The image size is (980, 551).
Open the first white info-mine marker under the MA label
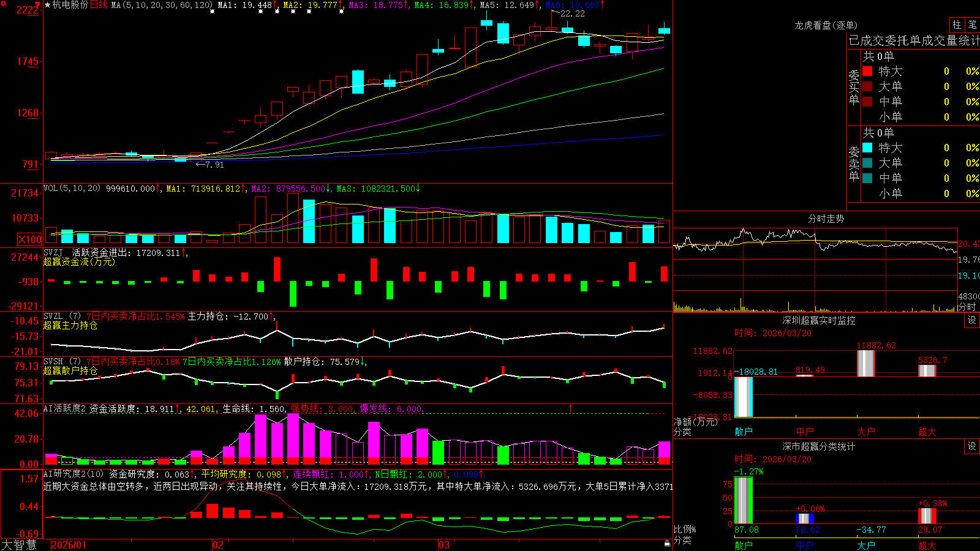212,12
